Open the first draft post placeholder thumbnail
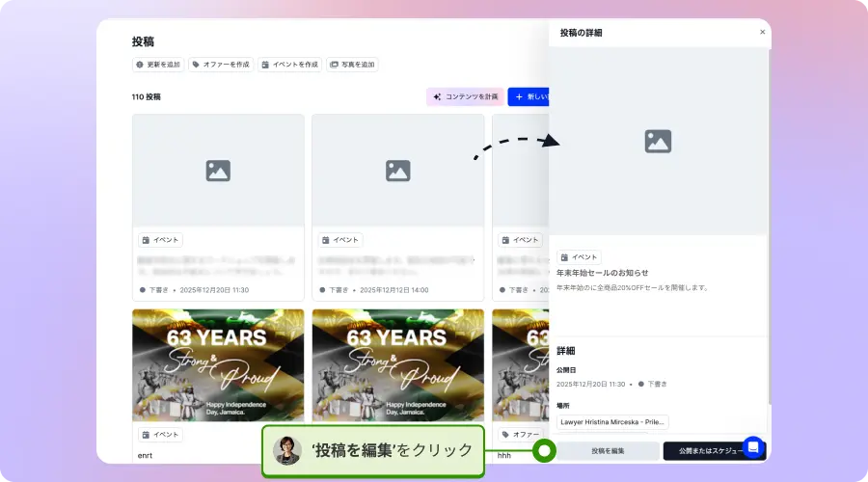The height and width of the screenshot is (482, 868). 218,171
